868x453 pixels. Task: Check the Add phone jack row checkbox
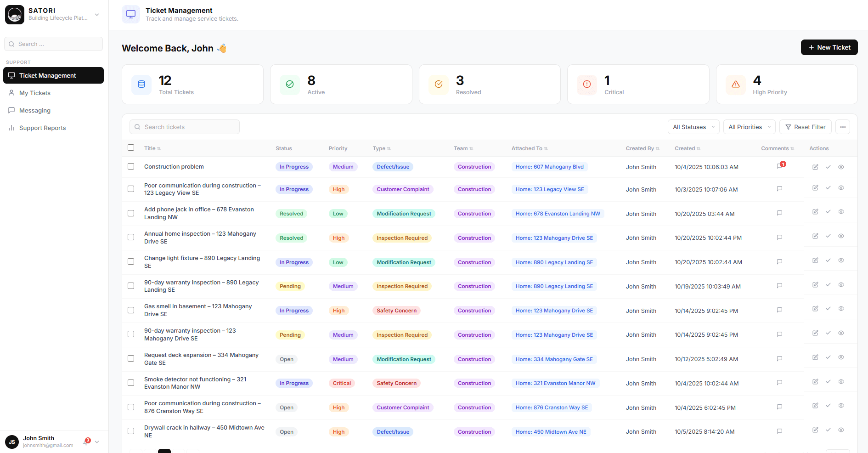(x=131, y=213)
